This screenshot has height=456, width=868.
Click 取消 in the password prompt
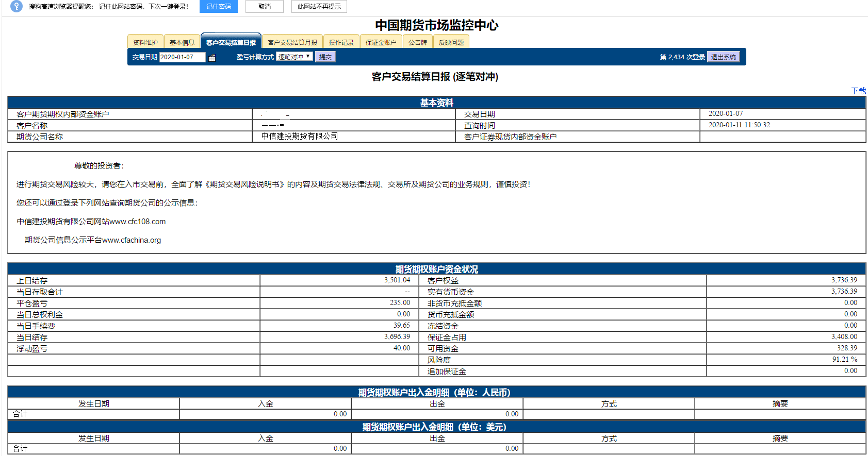(x=264, y=7)
